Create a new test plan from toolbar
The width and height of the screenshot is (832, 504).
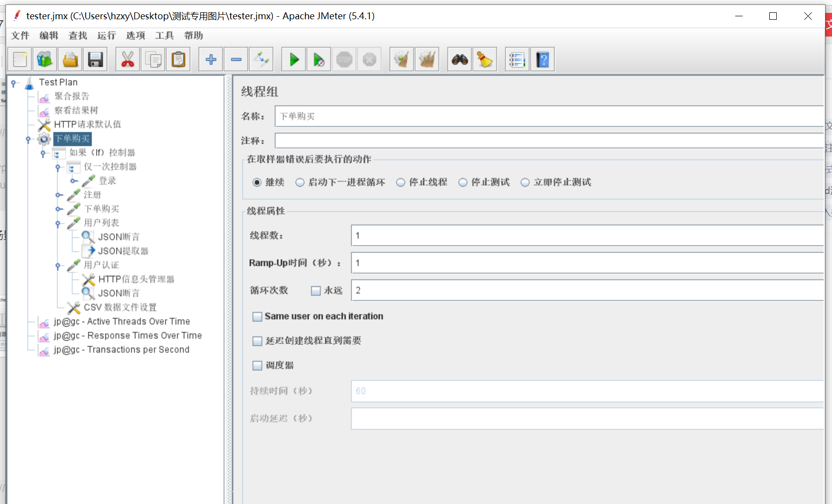tap(20, 60)
